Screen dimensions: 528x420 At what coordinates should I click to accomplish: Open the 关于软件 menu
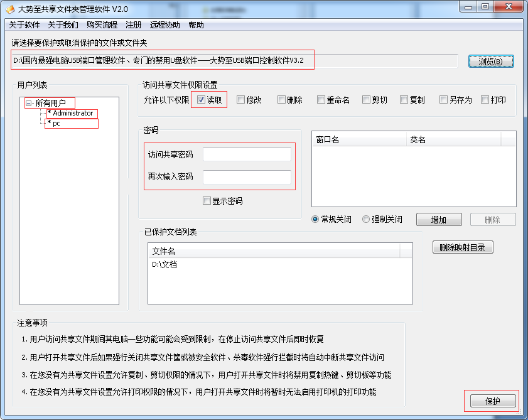(23, 25)
